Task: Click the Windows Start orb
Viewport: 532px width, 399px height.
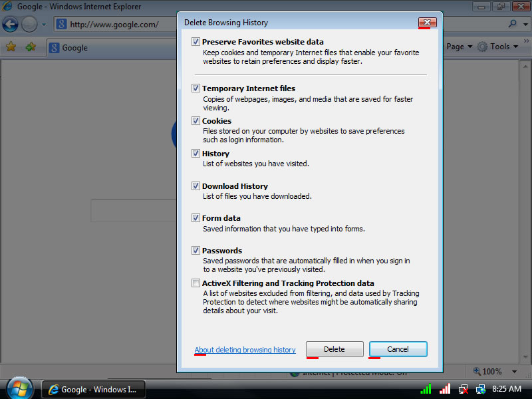Action: 19,388
